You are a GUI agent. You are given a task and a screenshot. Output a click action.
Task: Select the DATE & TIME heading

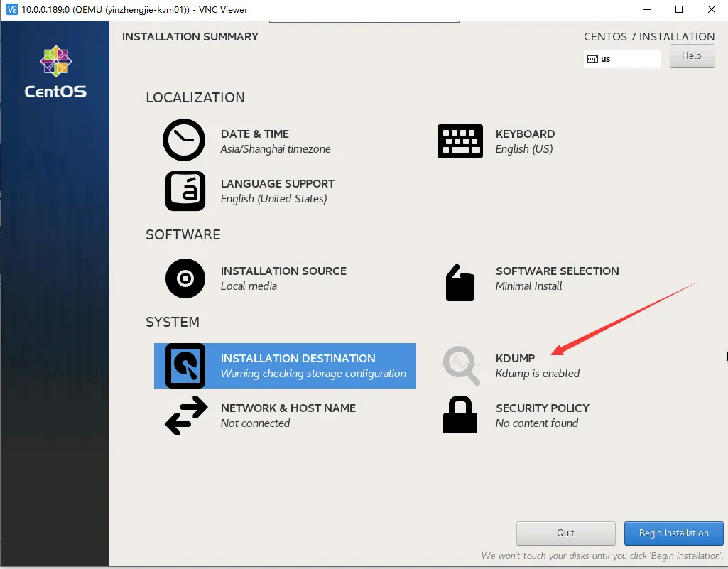coord(255,134)
